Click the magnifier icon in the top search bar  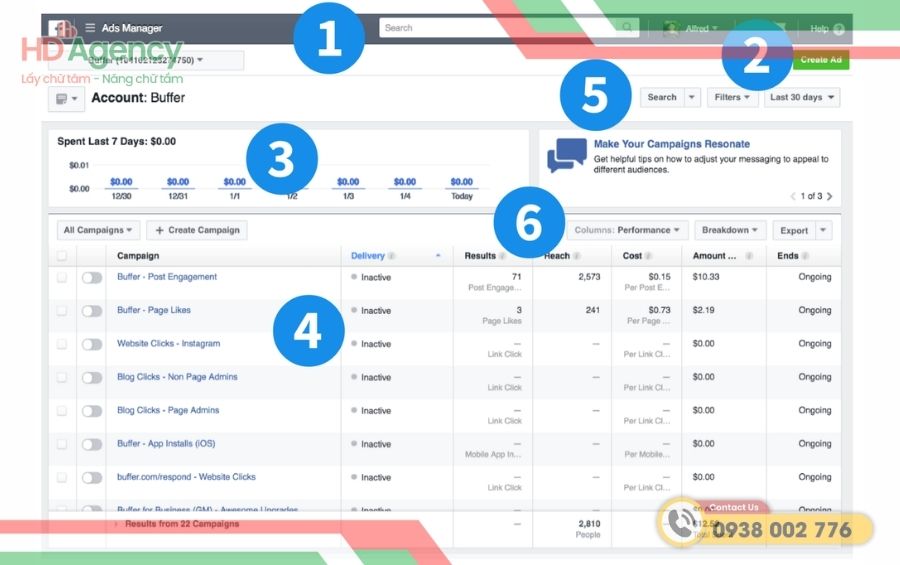pos(627,27)
